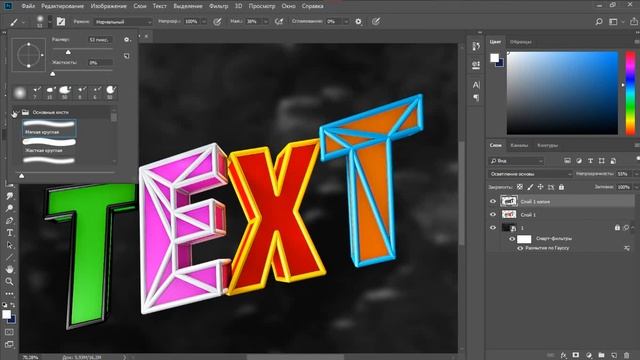This screenshot has width=640, height=360.
Task: Filter layers by shape layer icon
Action: 602,161
